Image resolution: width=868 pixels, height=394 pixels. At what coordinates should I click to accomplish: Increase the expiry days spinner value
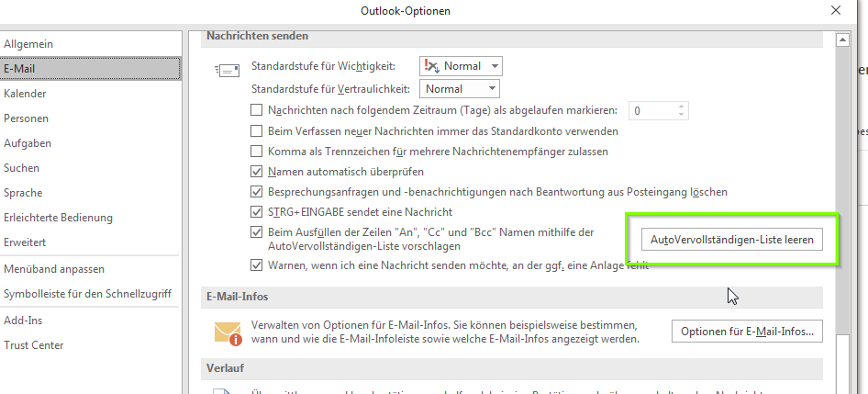(x=682, y=107)
